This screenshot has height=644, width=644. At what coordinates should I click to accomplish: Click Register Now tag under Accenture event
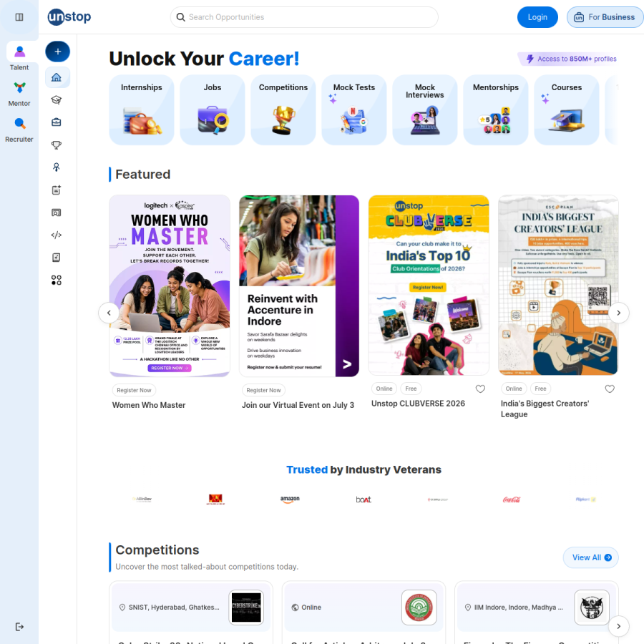tap(263, 390)
